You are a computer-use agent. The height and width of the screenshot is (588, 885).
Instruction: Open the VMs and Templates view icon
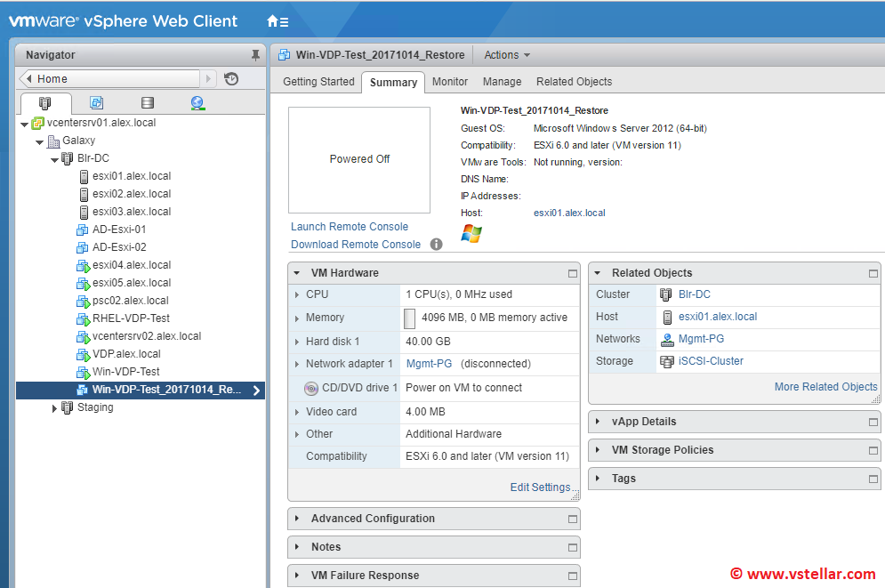pyautogui.click(x=96, y=103)
